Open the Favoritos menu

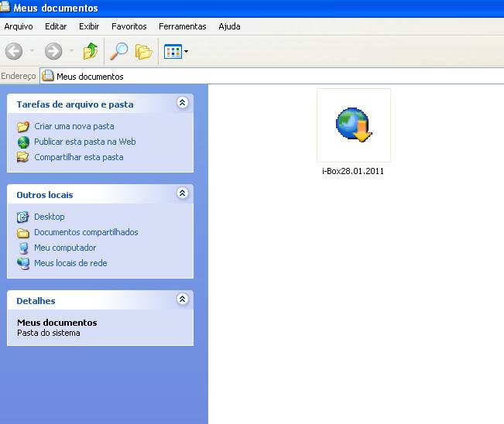pos(129,26)
